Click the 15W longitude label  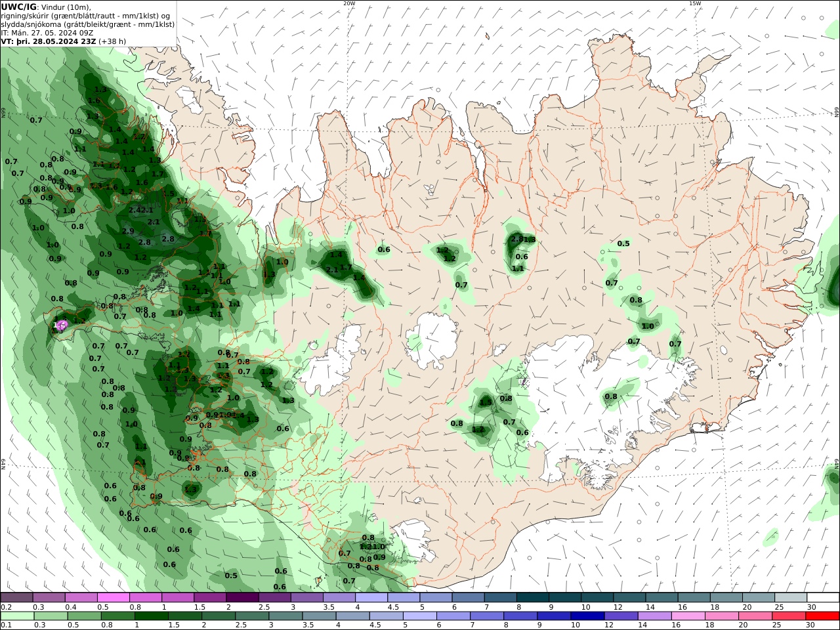(695, 3)
